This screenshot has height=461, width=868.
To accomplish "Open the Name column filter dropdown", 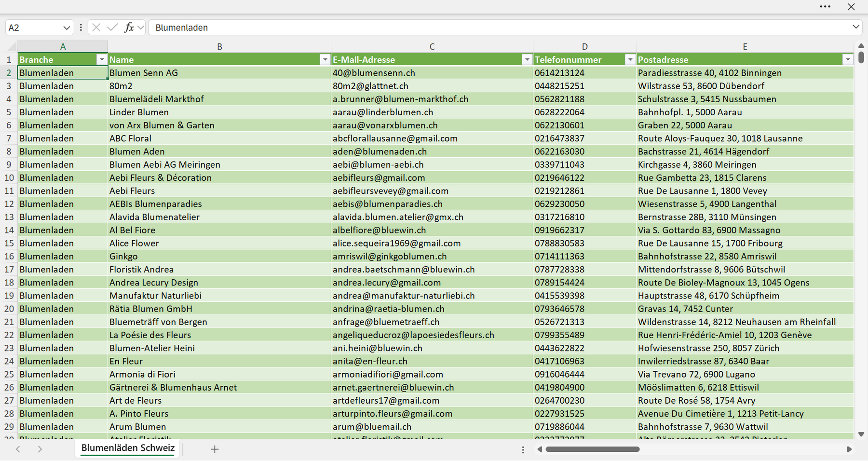I will (325, 59).
